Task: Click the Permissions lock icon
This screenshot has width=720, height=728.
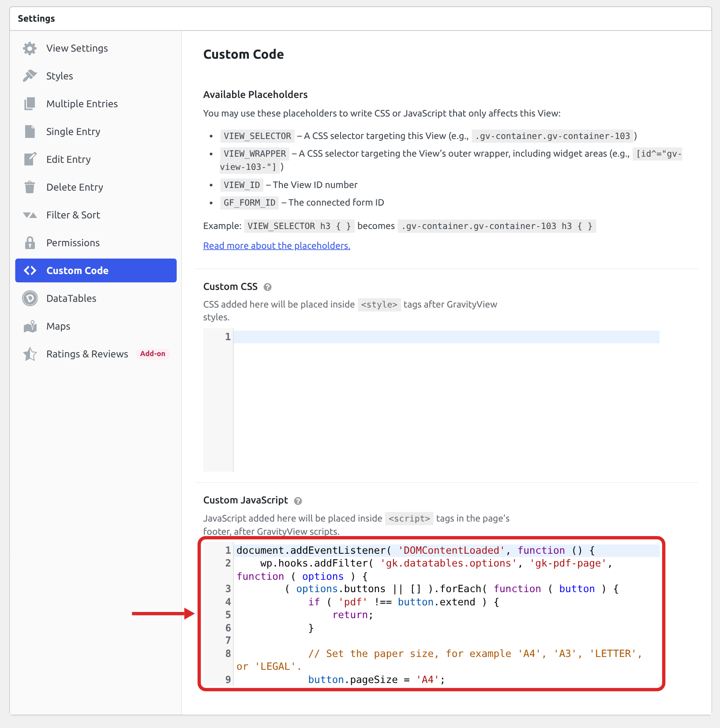Action: pos(30,243)
